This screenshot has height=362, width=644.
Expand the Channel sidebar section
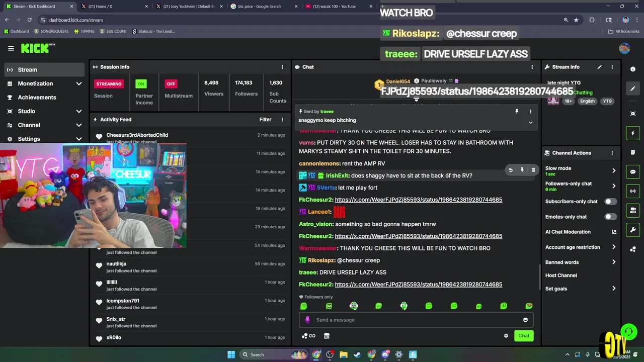[x=44, y=125]
